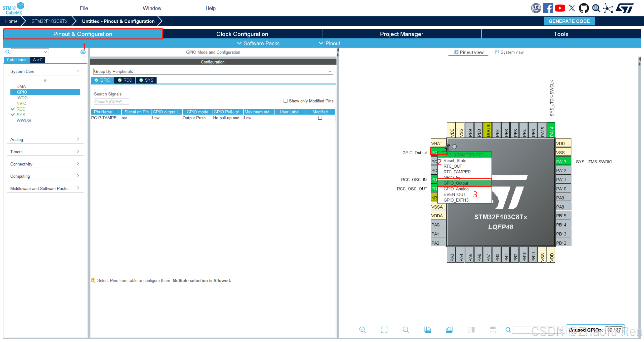Switch to A->Z sorting tab
Screen dimensions: 644x342
coord(37,60)
